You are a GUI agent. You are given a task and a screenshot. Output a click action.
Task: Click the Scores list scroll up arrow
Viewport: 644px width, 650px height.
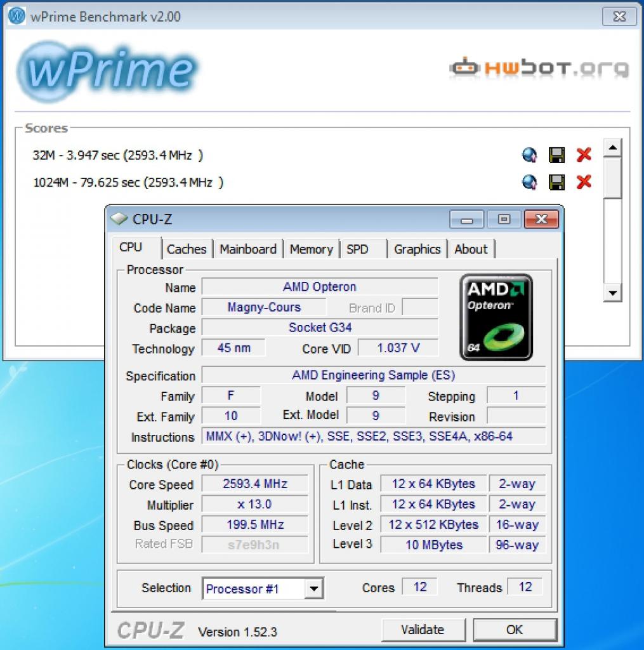click(x=612, y=147)
